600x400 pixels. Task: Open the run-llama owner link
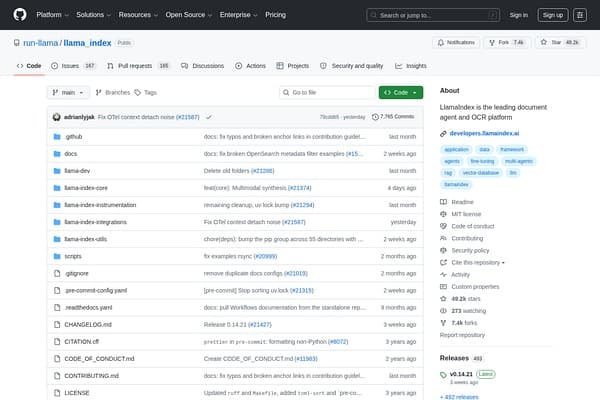pyautogui.click(x=41, y=43)
